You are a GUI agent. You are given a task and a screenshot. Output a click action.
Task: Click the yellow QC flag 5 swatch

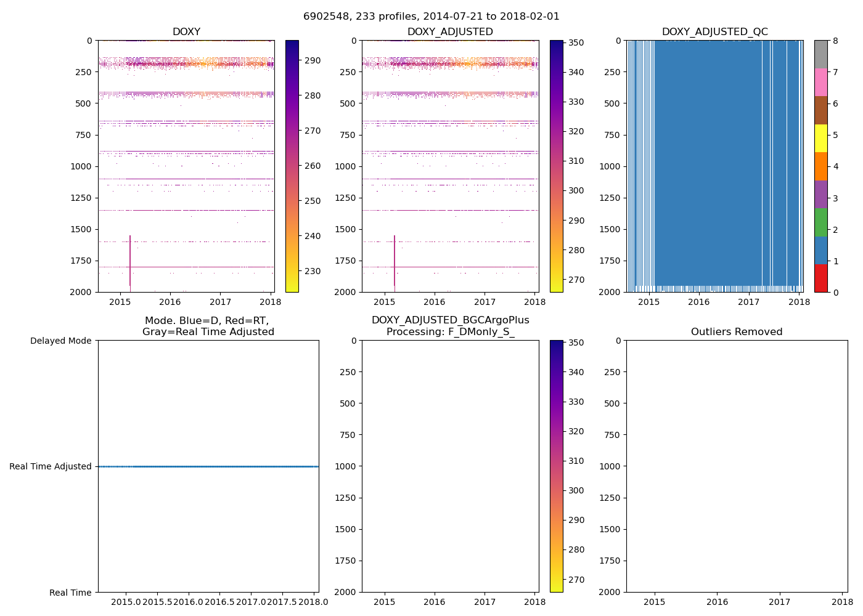point(820,138)
